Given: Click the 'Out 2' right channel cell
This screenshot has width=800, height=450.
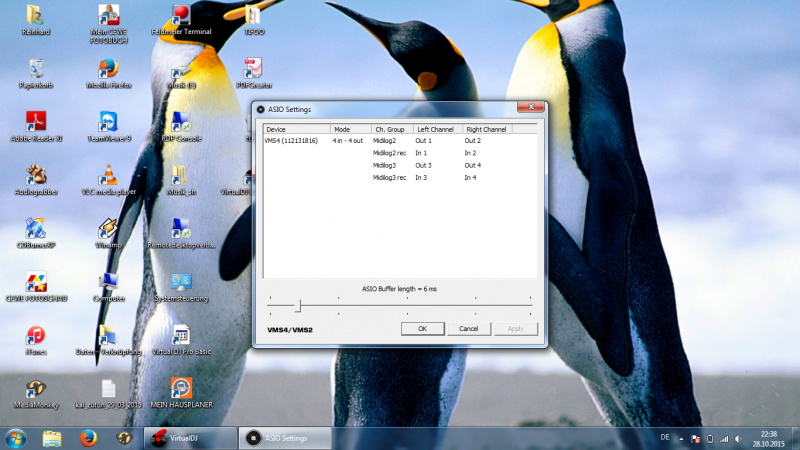Looking at the screenshot, I should pyautogui.click(x=472, y=141).
